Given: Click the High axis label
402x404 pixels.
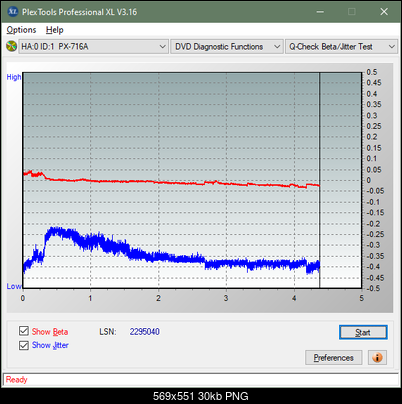Looking at the screenshot, I should coord(14,77).
